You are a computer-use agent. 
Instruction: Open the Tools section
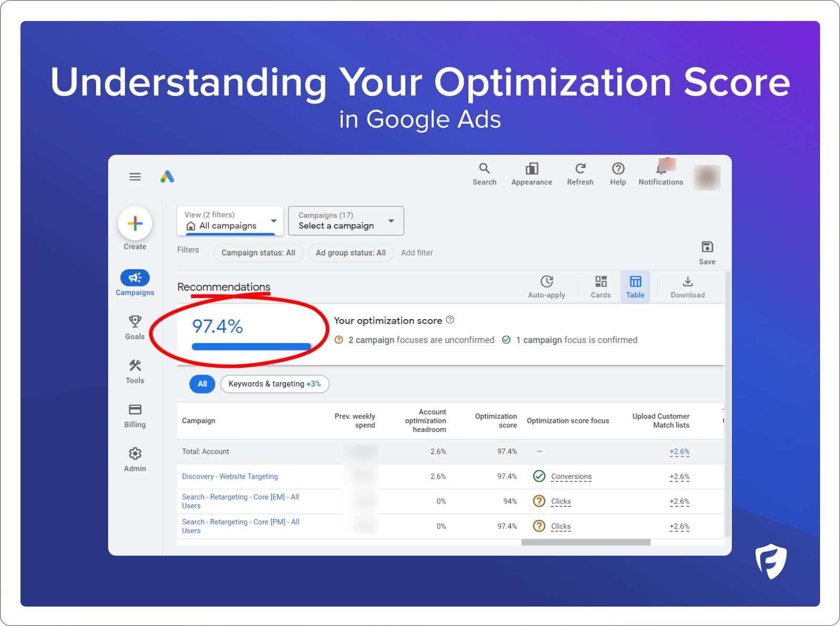click(x=135, y=372)
